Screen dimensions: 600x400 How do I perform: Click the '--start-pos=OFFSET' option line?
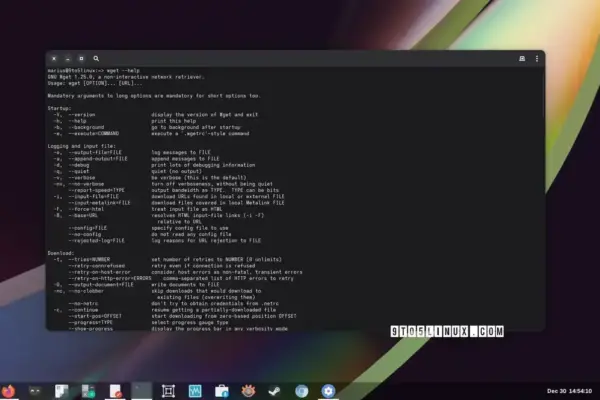point(183,316)
